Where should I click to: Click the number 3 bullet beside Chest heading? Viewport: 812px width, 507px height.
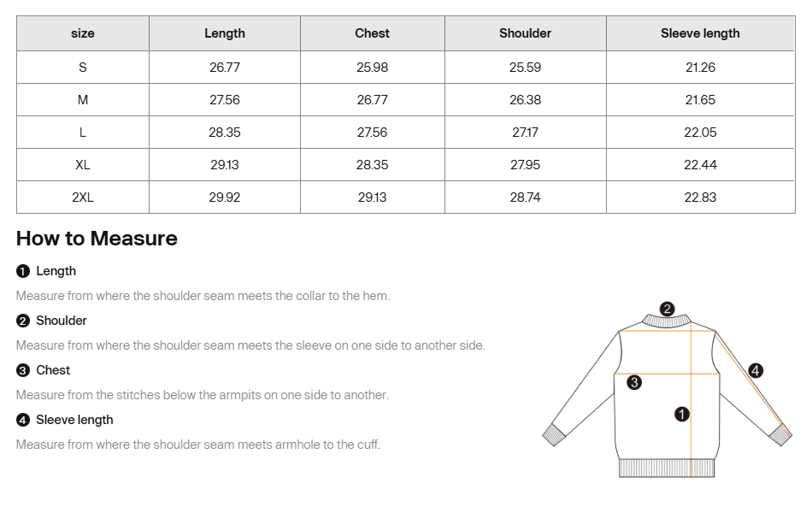(23, 370)
